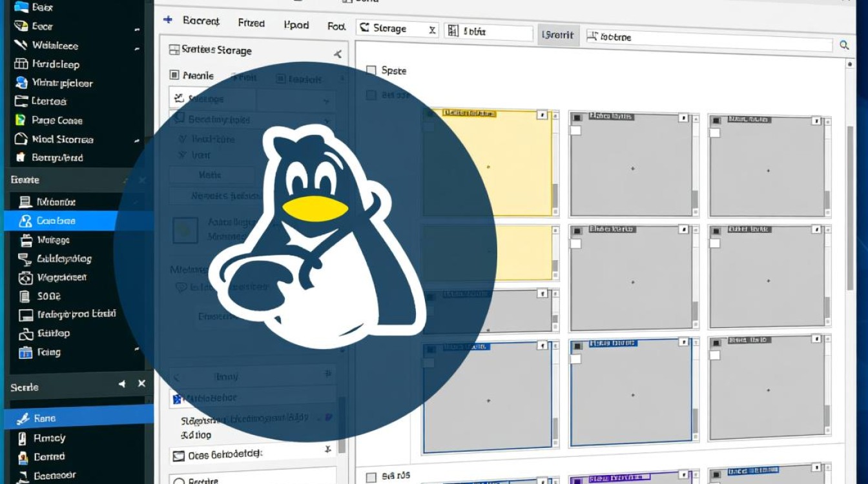This screenshot has height=484, width=868.
Task: Click the calendar icon next to Faing
Action: [x=25, y=352]
